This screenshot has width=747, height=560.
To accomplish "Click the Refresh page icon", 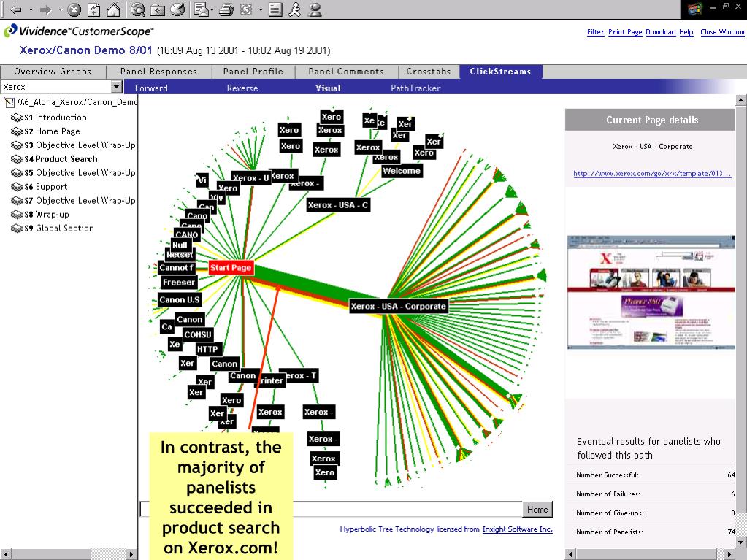I will click(x=94, y=9).
